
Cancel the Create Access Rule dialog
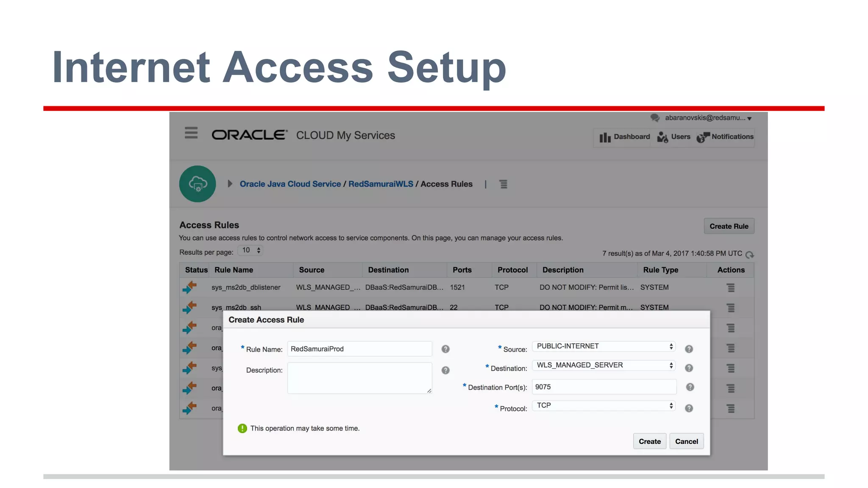coord(687,441)
